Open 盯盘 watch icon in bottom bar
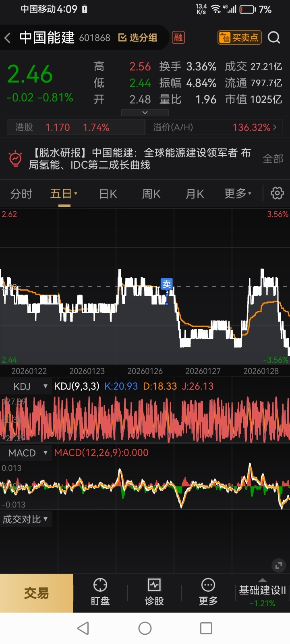 100,592
